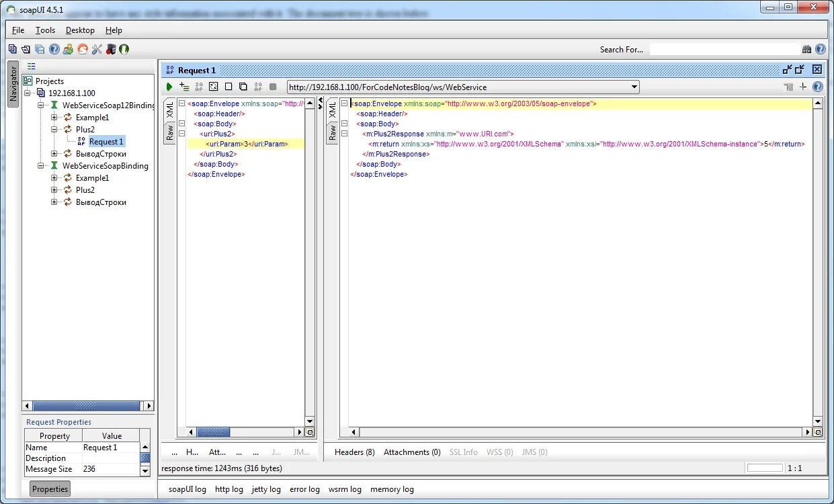834x504 pixels.
Task: Submit request with the green play icon
Action: 170,87
